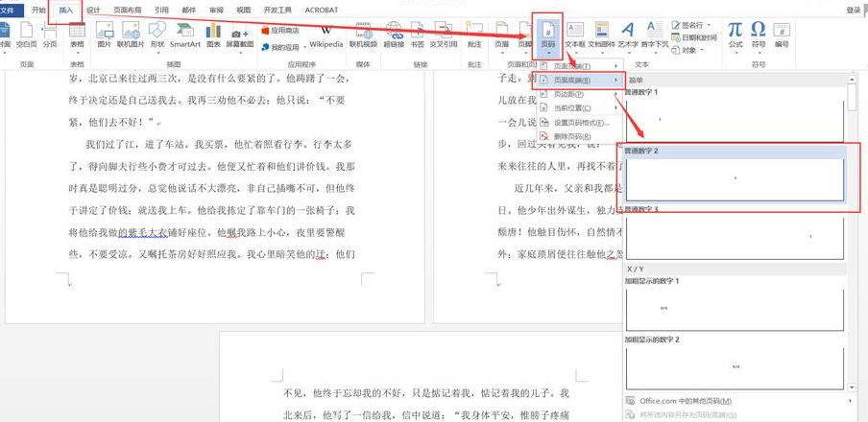The width and height of the screenshot is (868, 422).
Task: Click 登录 (Sign in) link
Action: click(854, 10)
